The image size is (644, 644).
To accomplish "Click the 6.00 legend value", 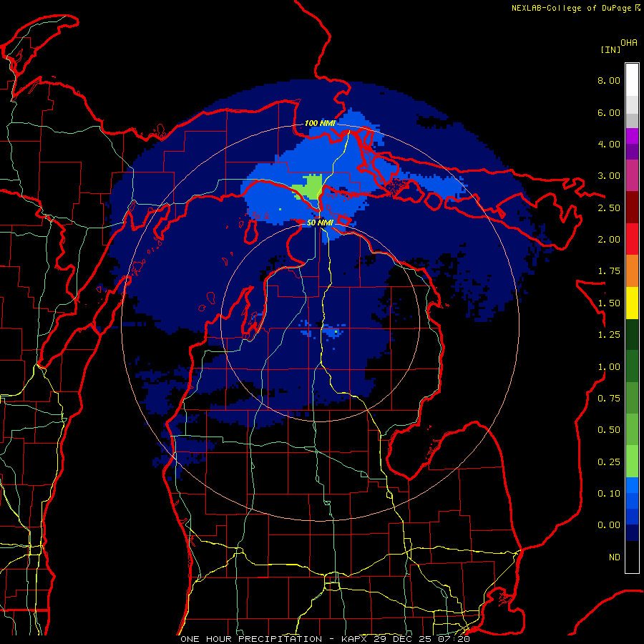I will (x=609, y=112).
